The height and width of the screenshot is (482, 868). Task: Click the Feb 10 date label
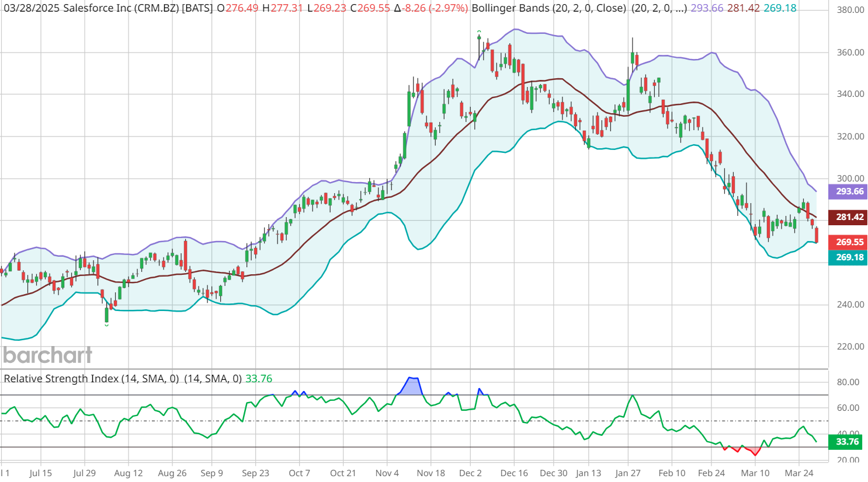click(x=672, y=473)
